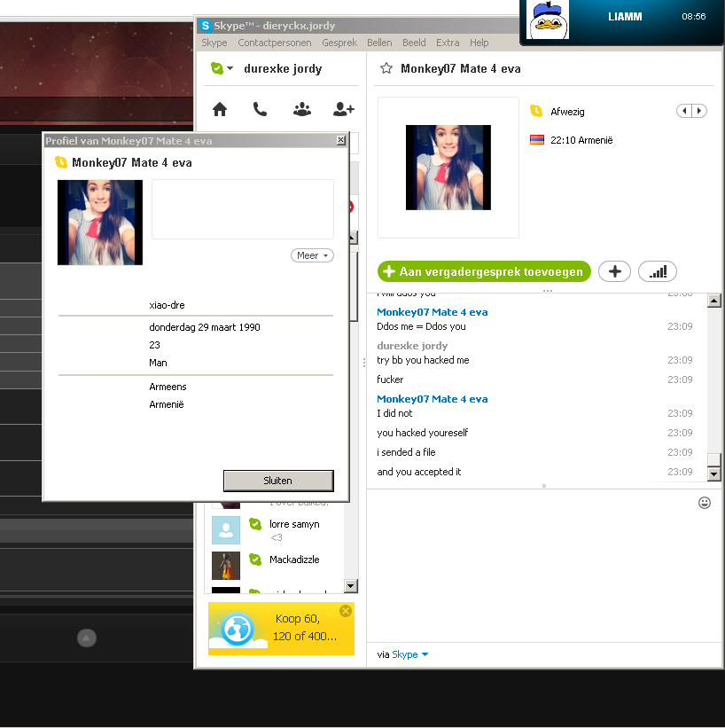This screenshot has width=725, height=728.
Task: Click contact avatar in the conversation header
Action: click(x=448, y=168)
